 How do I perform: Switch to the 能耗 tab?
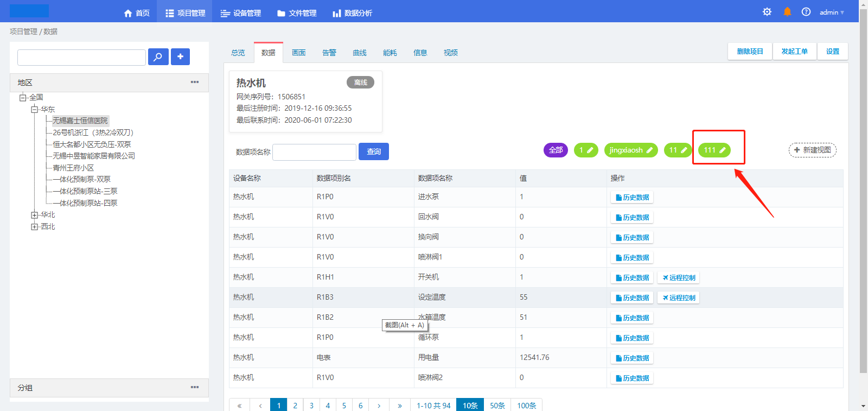(390, 53)
